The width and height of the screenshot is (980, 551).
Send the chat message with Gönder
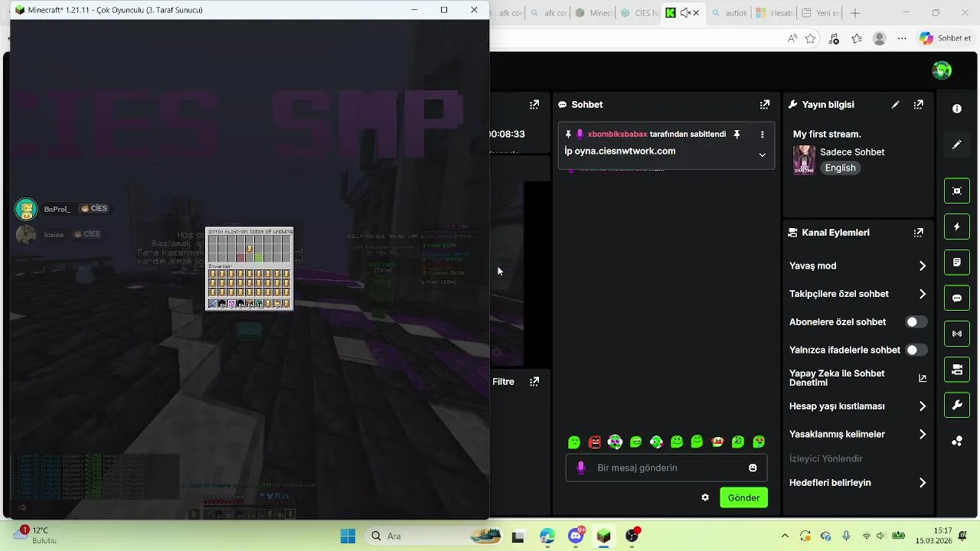tap(743, 497)
